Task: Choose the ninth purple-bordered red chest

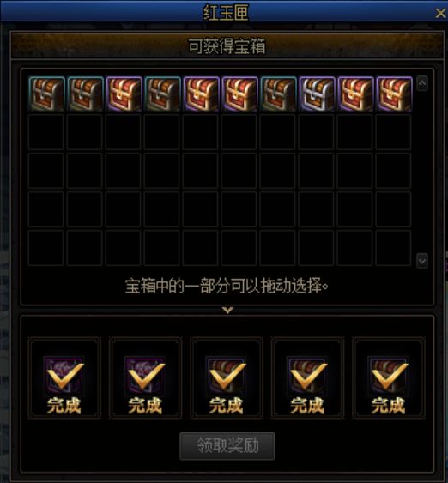Action: pos(355,94)
